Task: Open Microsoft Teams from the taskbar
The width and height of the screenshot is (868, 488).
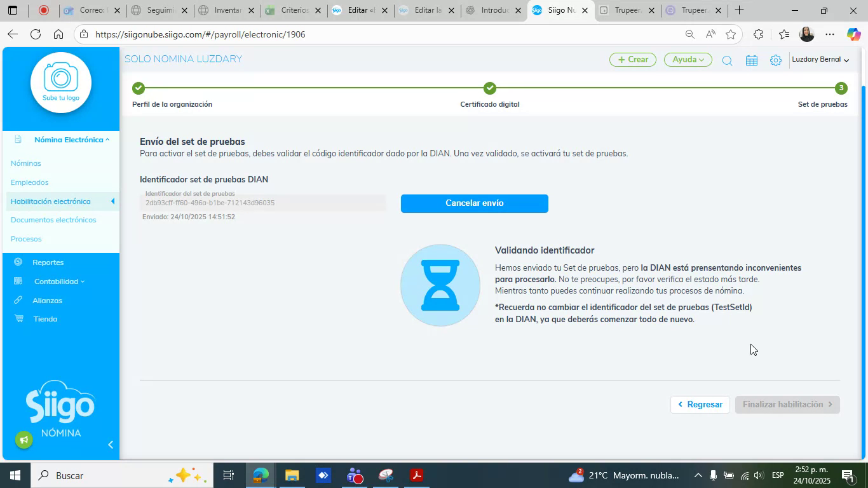Action: [355, 475]
